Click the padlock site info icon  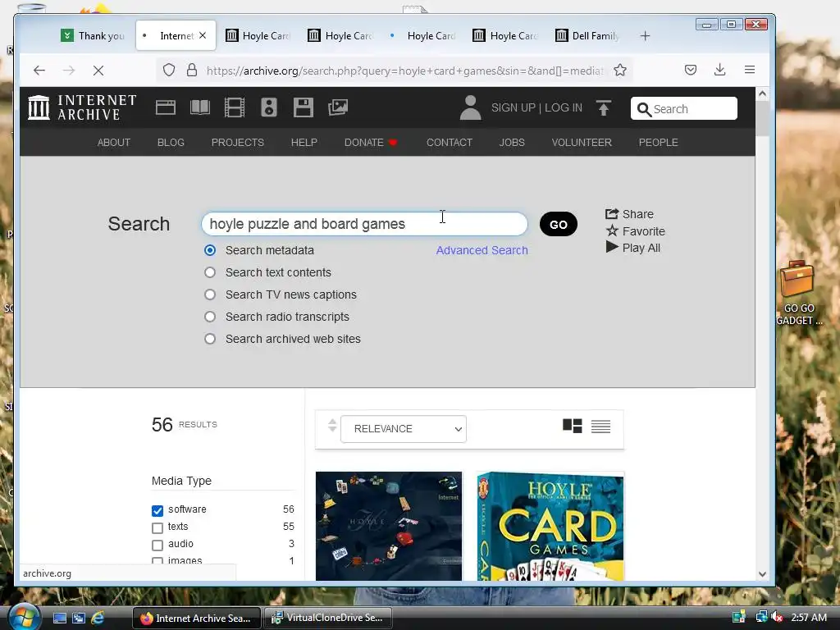click(192, 71)
